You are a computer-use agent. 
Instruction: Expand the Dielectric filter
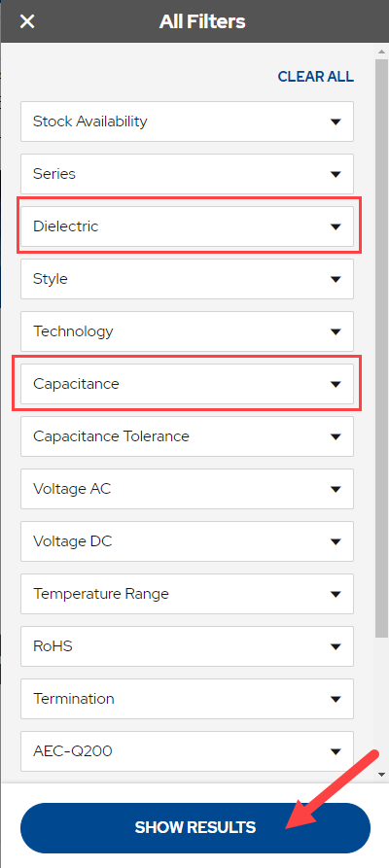[188, 226]
